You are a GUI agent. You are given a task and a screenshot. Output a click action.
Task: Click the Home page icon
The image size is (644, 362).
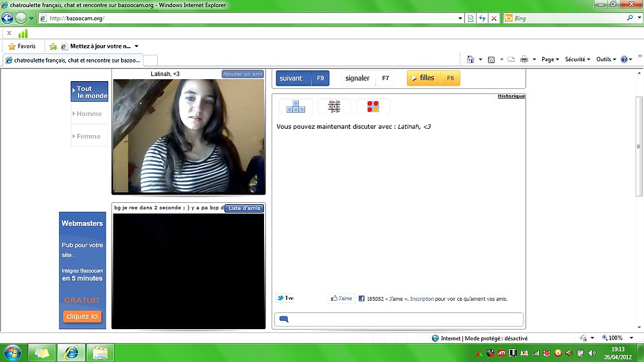470,59
